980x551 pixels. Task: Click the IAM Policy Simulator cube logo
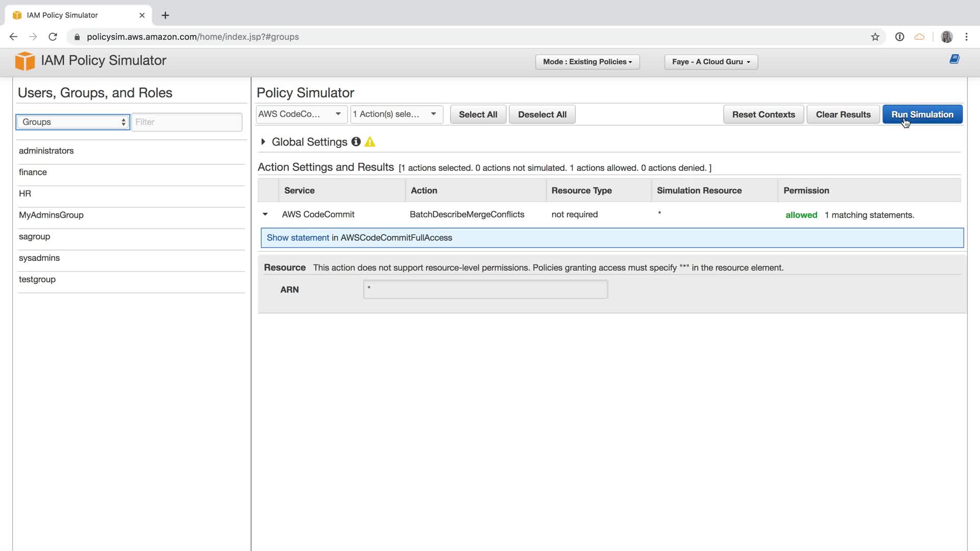(24, 61)
